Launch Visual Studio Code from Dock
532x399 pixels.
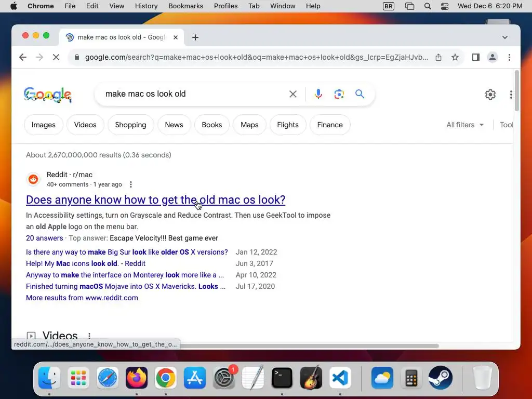[x=340, y=378]
